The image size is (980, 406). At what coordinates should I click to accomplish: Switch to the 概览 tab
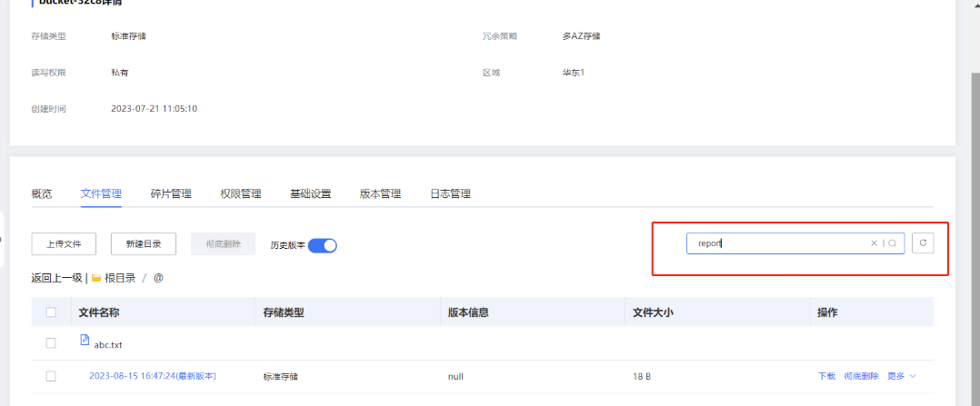coord(42,193)
